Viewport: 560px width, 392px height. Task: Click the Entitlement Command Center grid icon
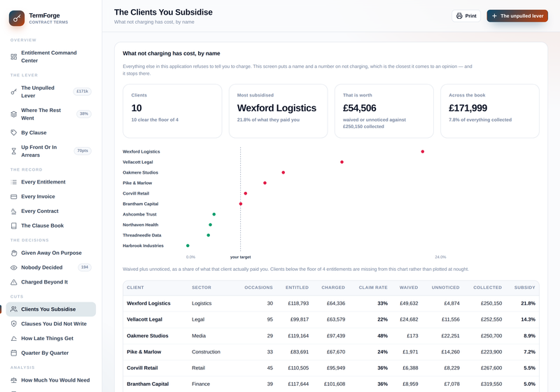click(13, 57)
